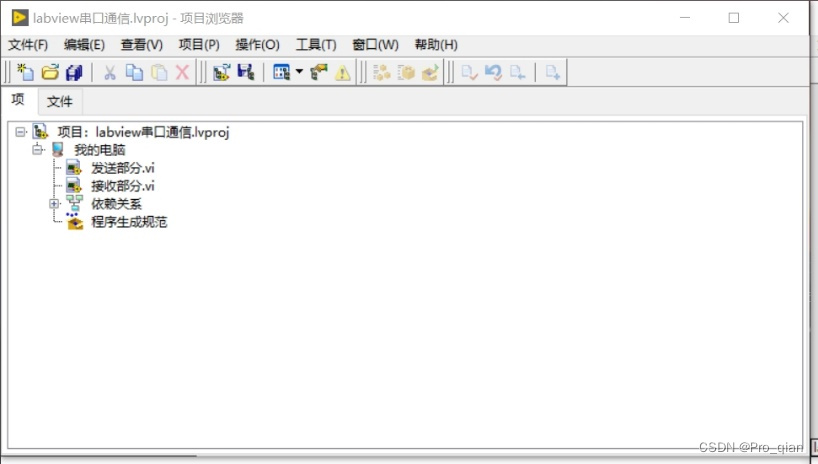
Task: Open the dropdown arrow beside the filter view icon
Action: (299, 71)
